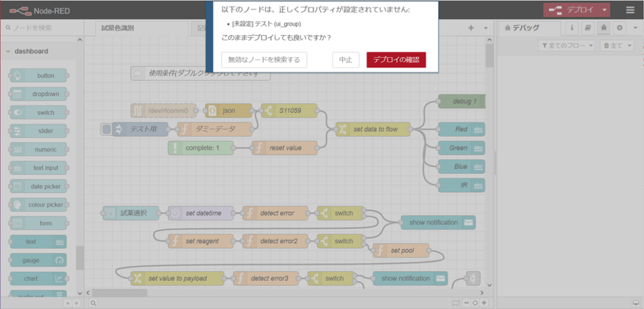The height and width of the screenshot is (309, 644).
Task: Click the 中止 cancel button
Action: [345, 60]
